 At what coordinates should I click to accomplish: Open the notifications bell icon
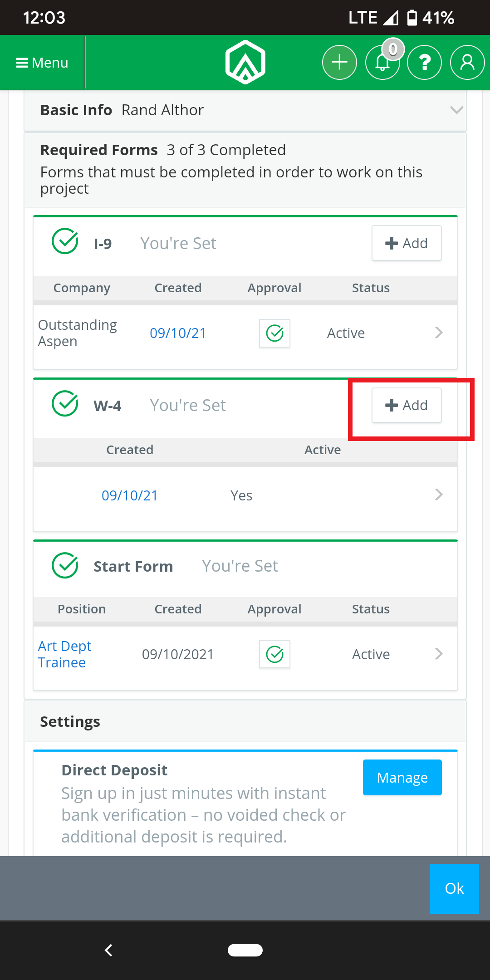click(382, 62)
